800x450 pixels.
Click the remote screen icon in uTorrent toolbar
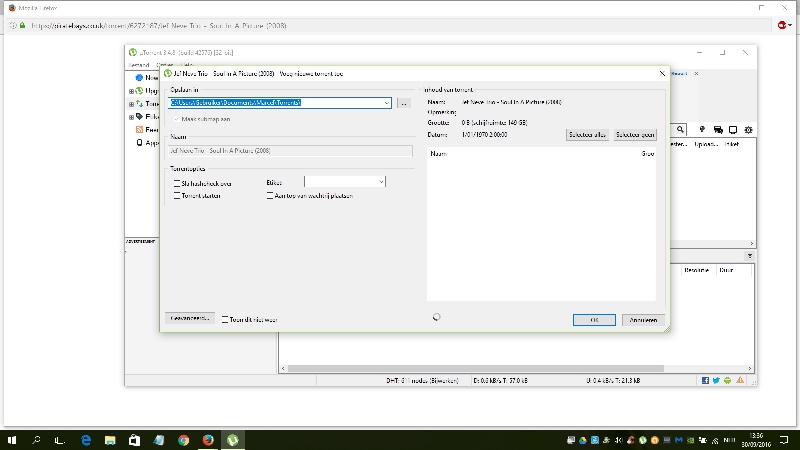(733, 130)
